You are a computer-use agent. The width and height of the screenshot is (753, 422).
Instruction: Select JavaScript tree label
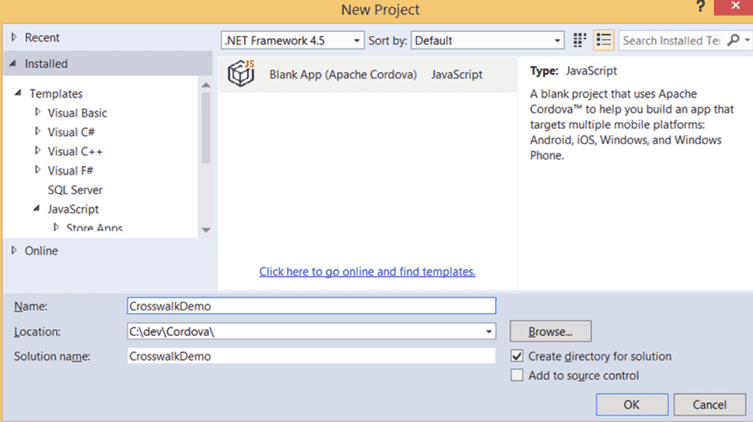pyautogui.click(x=73, y=209)
